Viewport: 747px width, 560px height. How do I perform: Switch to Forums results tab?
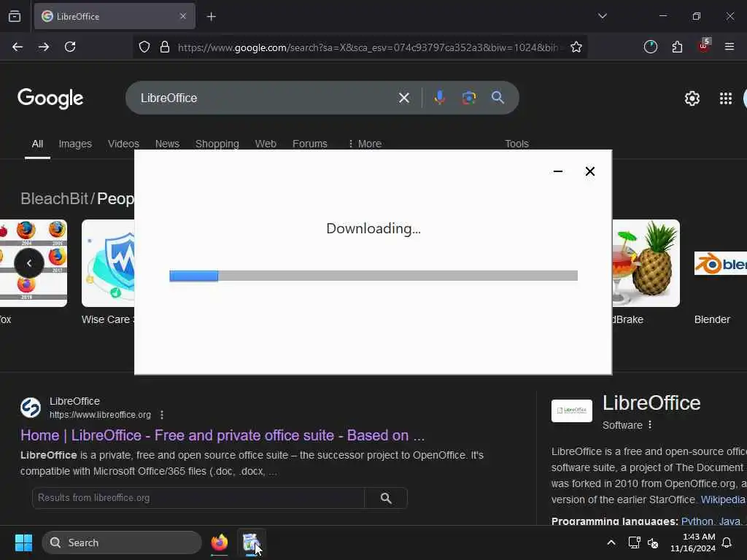point(309,144)
